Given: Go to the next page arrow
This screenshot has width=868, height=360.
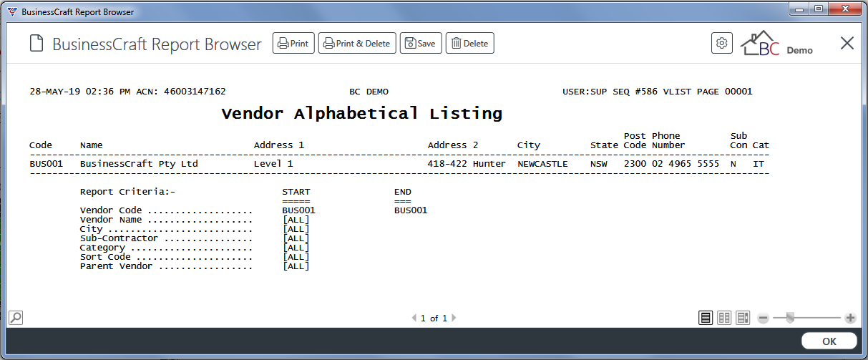Looking at the screenshot, I should [454, 318].
